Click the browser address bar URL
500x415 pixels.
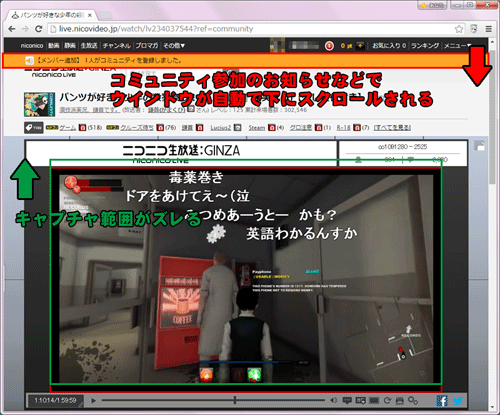(156, 29)
